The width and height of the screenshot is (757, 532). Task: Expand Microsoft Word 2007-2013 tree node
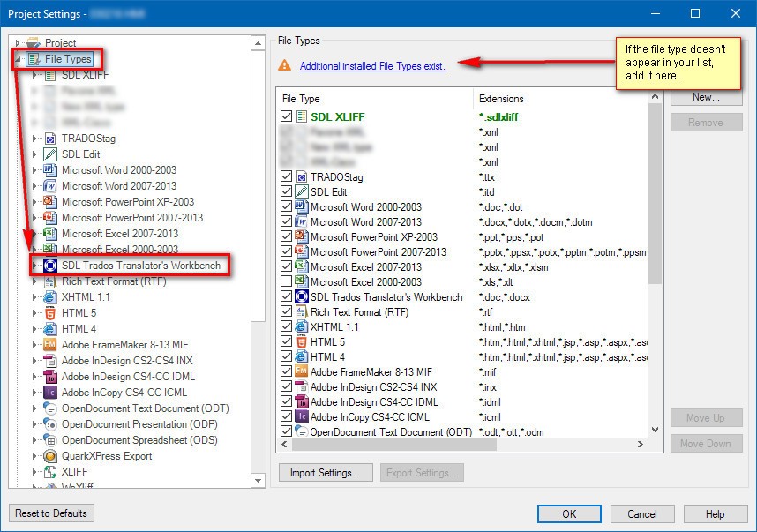[x=34, y=186]
